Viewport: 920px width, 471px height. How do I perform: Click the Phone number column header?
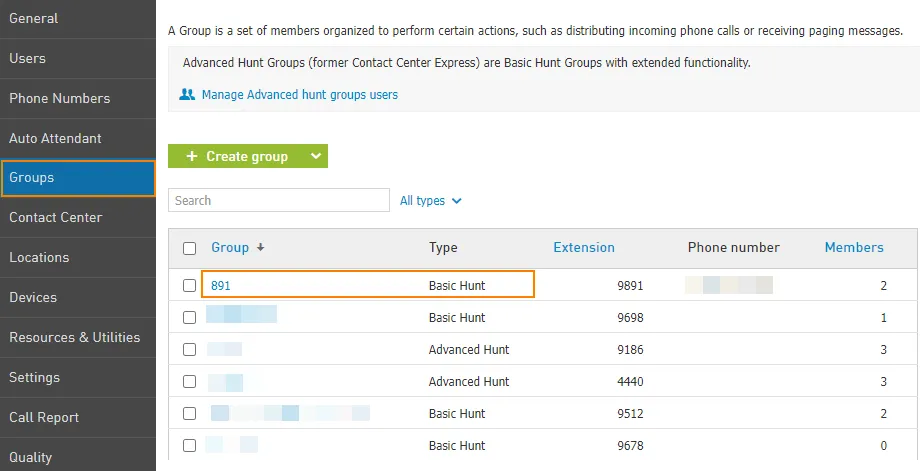point(733,248)
